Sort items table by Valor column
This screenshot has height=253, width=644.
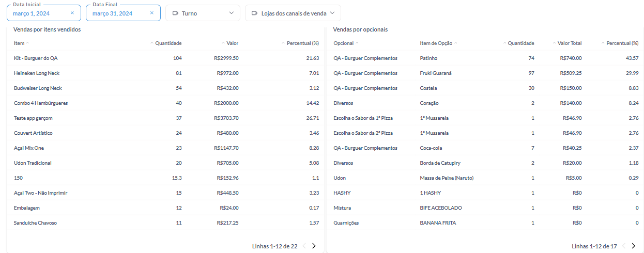click(x=232, y=43)
